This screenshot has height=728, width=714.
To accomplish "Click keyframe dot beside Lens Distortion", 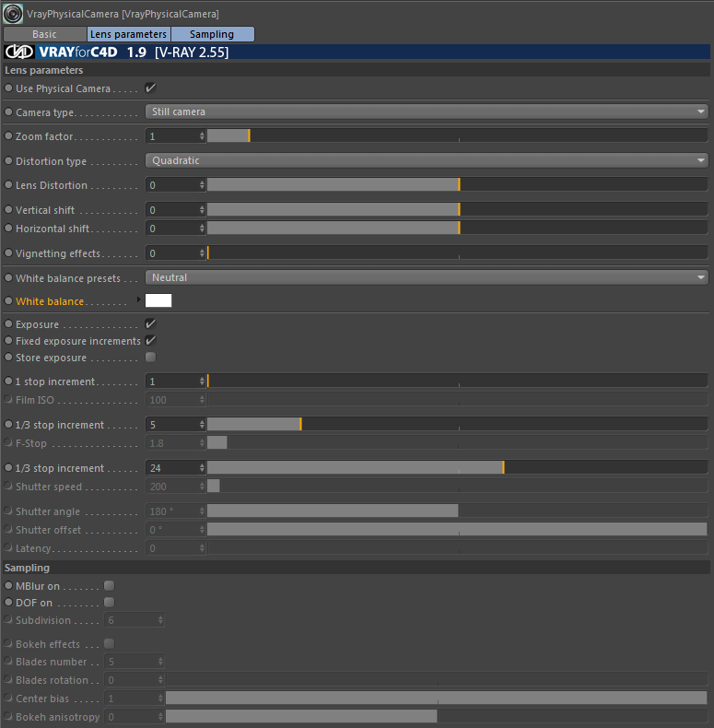I will pyautogui.click(x=8, y=185).
